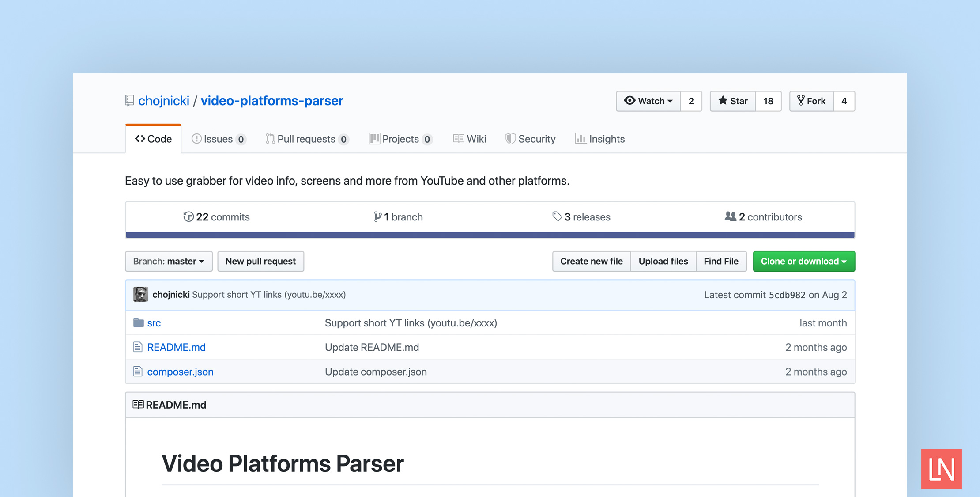Open the src folder icon
This screenshot has height=497, width=980.
coord(138,323)
